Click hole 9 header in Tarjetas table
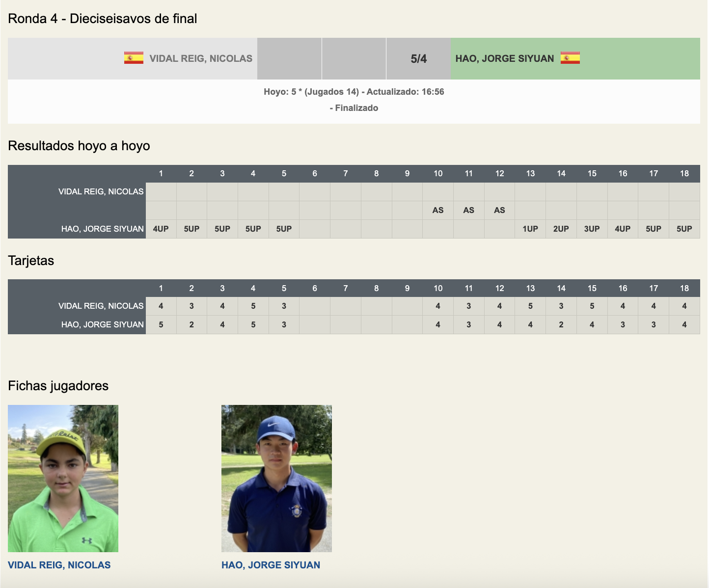 coord(407,288)
